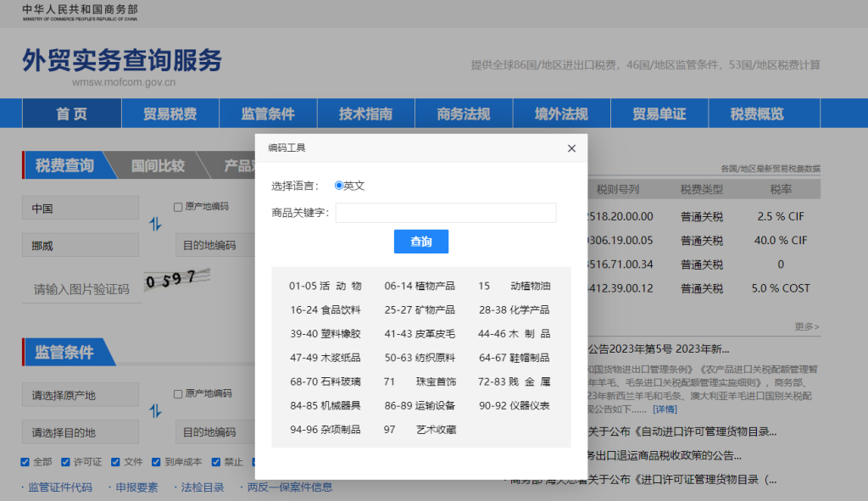Open 法检目录 link
The image size is (868, 501).
click(x=203, y=487)
